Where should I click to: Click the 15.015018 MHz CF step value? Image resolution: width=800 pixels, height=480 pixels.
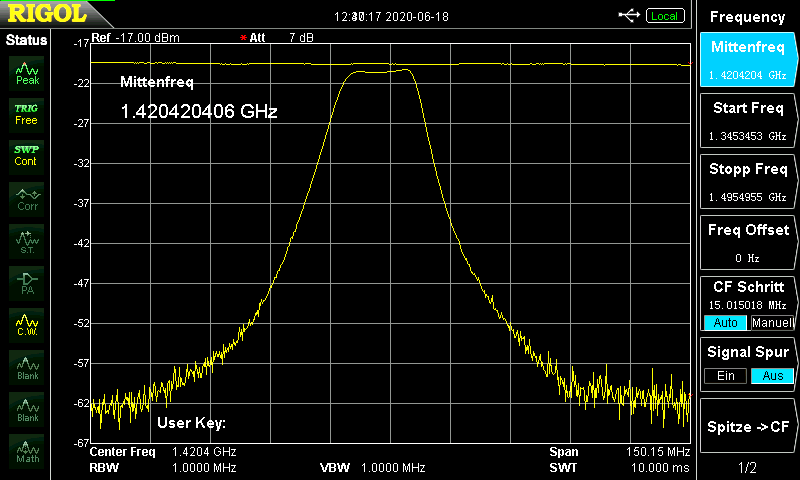(747, 305)
